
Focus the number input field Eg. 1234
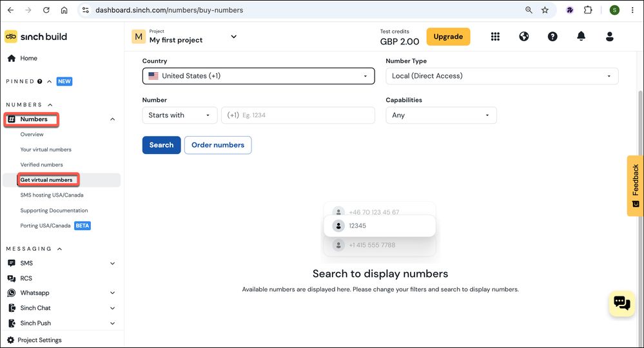pyautogui.click(x=298, y=115)
